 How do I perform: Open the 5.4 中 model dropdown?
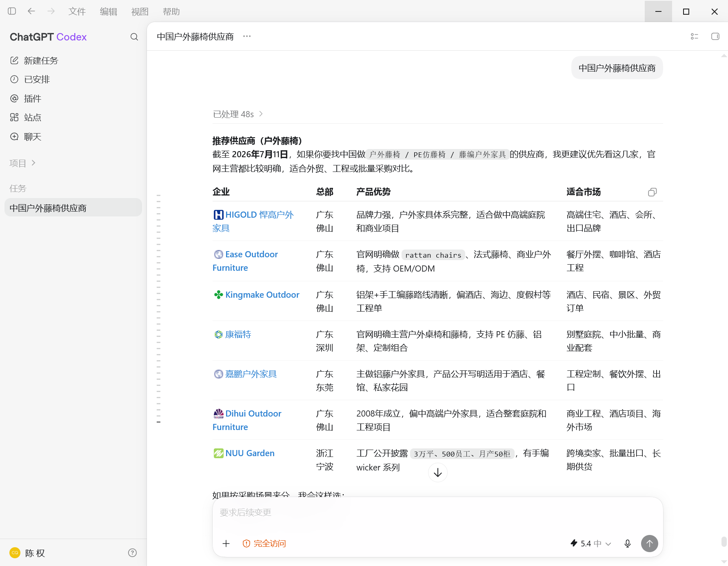[x=590, y=544]
